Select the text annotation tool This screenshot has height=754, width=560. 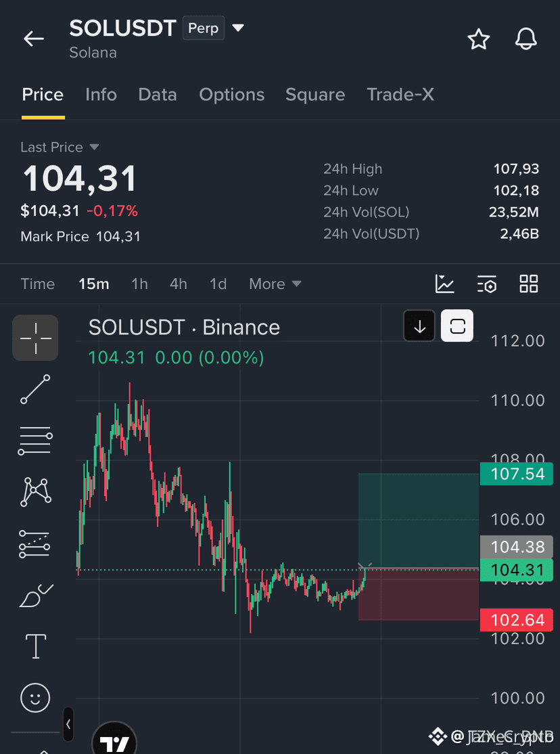point(35,646)
